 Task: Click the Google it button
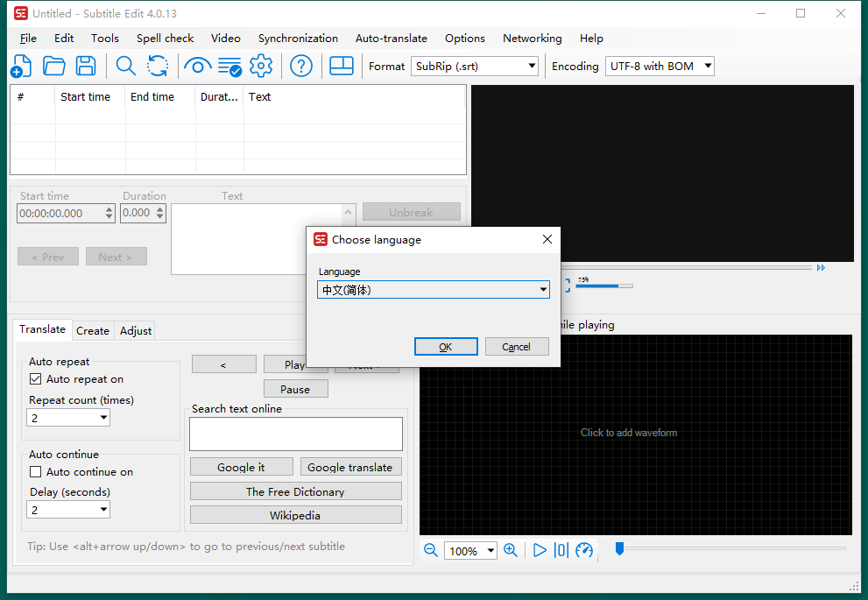(242, 467)
